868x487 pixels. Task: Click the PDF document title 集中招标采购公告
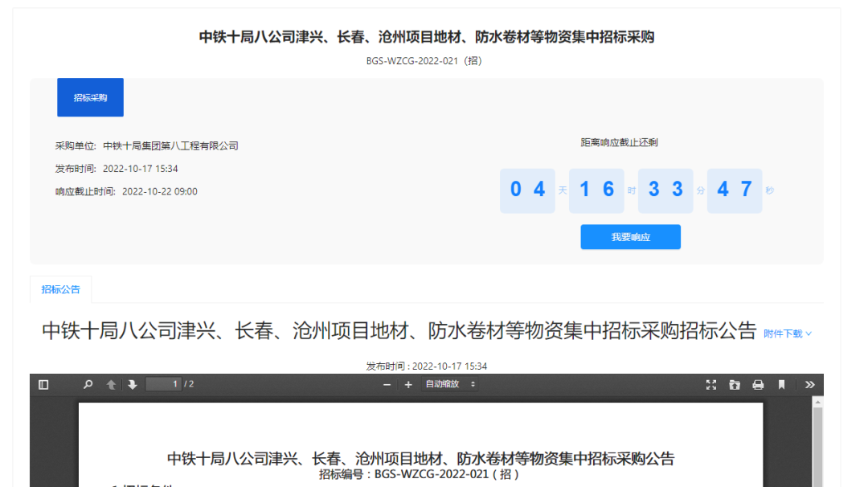click(420, 459)
